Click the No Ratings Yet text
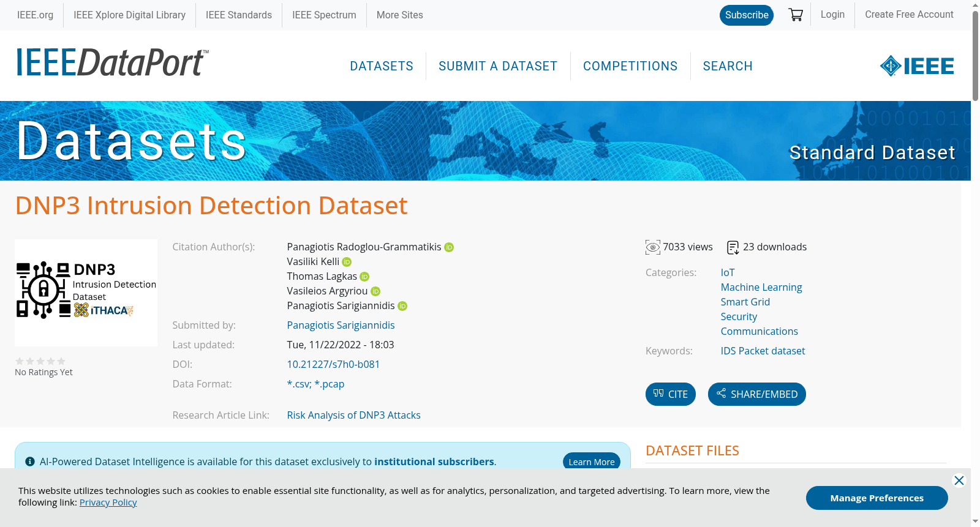This screenshot has width=980, height=527. coord(43,373)
